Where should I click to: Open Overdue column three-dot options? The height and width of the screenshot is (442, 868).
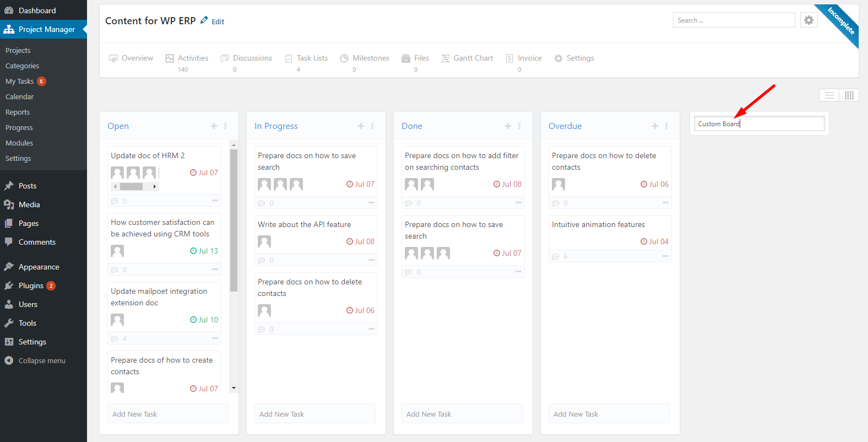pyautogui.click(x=666, y=126)
